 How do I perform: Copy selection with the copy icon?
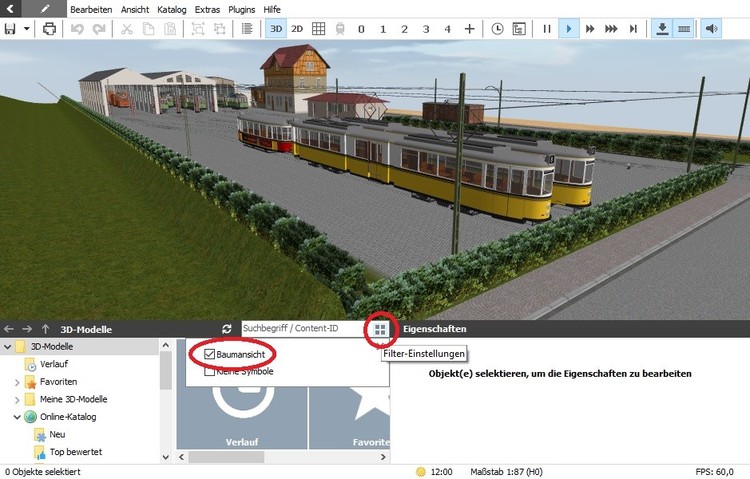[x=149, y=29]
